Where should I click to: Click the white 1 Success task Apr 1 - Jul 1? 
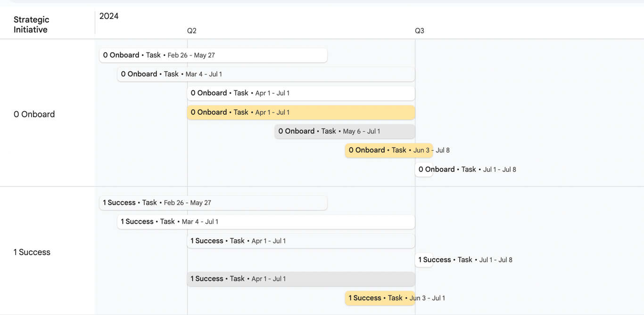tap(301, 241)
